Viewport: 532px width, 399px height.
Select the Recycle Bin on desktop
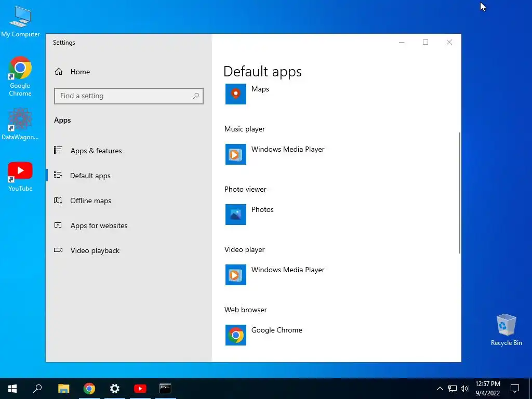[x=506, y=330]
